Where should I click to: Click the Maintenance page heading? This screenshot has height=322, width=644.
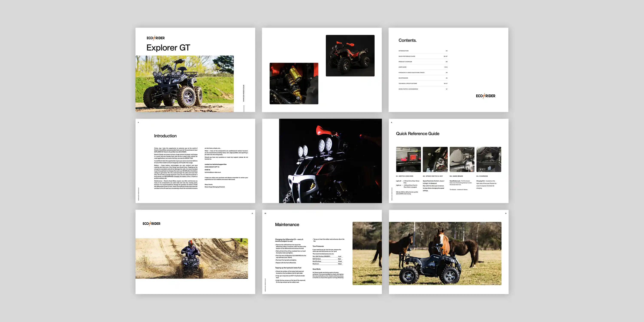pos(287,225)
